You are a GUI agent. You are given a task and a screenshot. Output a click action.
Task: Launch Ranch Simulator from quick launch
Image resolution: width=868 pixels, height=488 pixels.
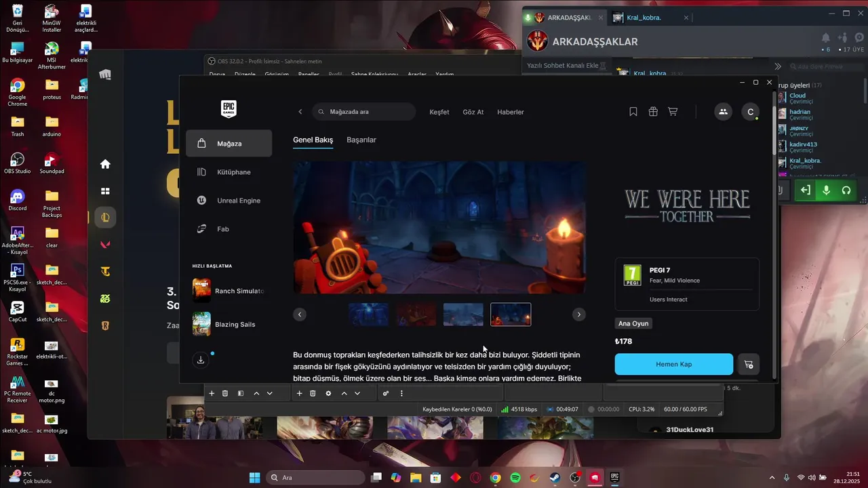[x=229, y=291]
